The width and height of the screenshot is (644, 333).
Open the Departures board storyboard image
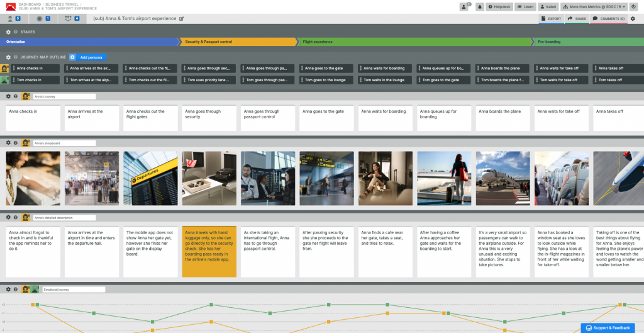[x=150, y=178]
